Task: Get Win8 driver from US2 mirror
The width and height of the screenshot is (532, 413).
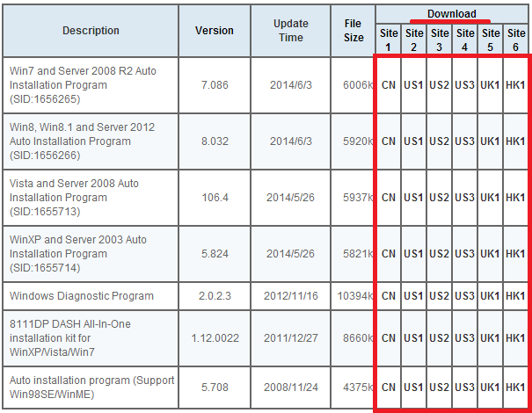Action: 439,141
